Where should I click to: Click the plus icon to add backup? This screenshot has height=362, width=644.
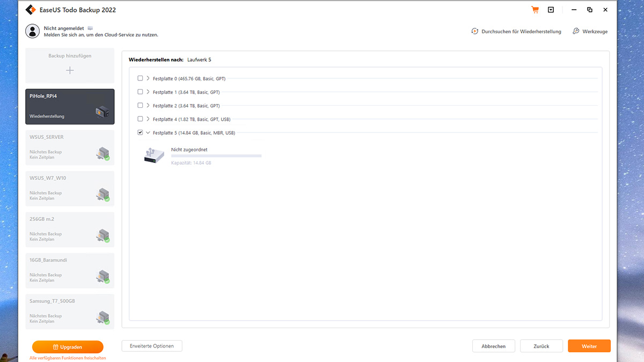[x=70, y=70]
